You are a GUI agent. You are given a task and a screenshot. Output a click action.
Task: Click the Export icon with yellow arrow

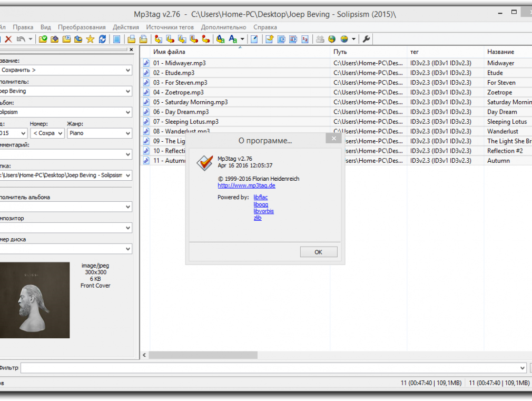(269, 39)
